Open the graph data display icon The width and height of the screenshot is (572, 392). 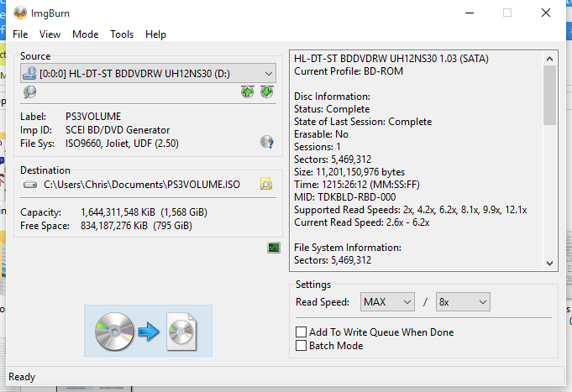click(274, 248)
